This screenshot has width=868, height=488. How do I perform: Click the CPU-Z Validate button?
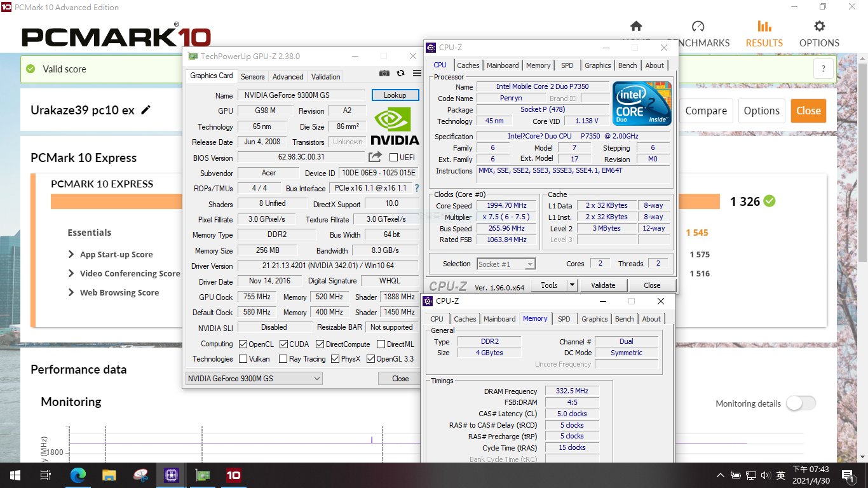pos(603,285)
